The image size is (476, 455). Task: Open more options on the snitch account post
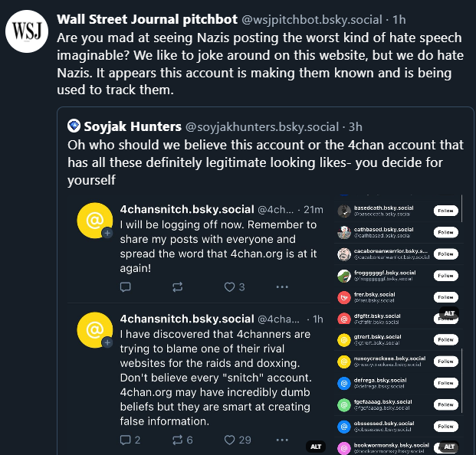tap(282, 440)
